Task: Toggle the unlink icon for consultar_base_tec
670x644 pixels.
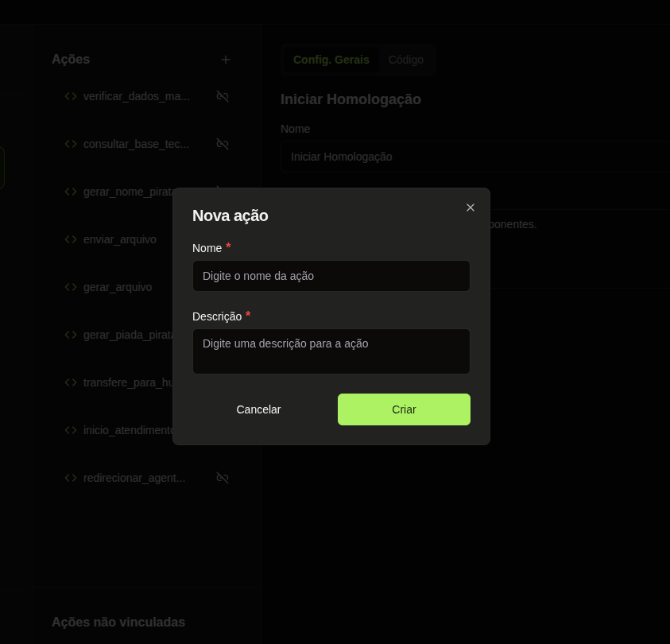Action: (x=223, y=144)
